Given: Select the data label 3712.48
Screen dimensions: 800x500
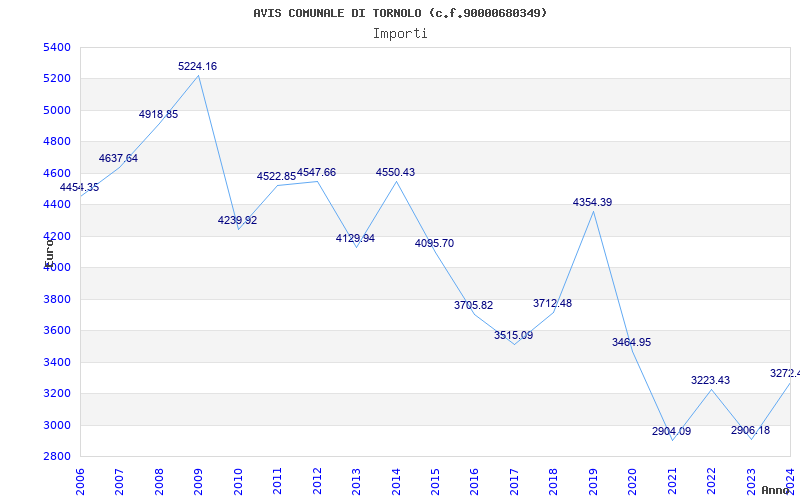Looking at the screenshot, I should pos(553,303).
